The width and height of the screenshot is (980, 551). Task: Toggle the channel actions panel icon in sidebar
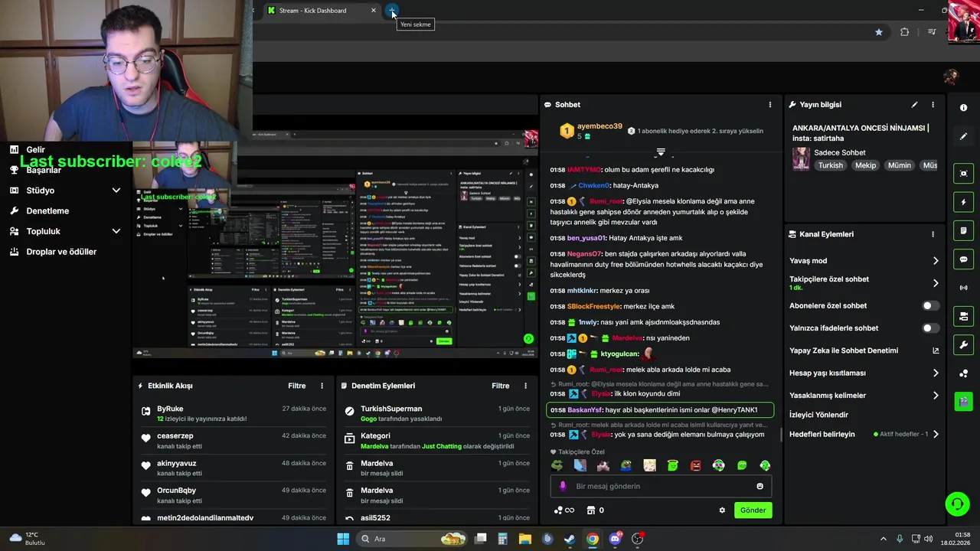(963, 316)
